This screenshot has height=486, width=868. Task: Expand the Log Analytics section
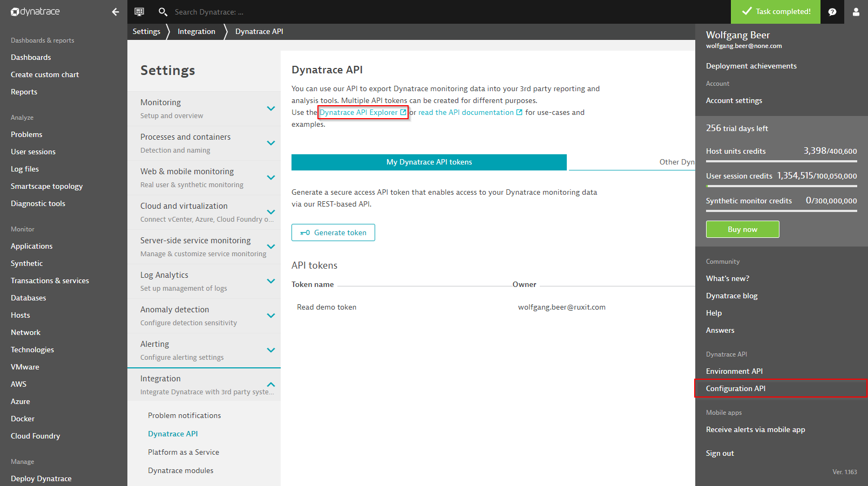[x=204, y=282]
